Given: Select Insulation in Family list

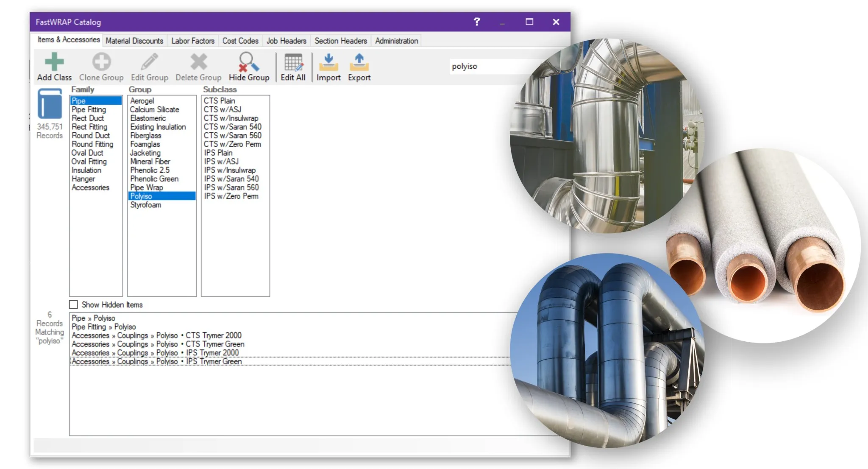Looking at the screenshot, I should tap(96, 170).
